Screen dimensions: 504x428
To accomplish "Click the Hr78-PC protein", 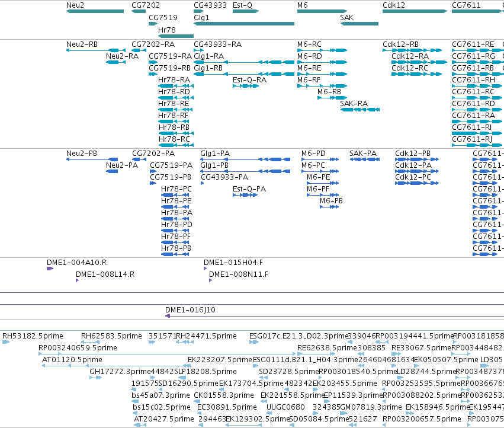I will point(175,195).
